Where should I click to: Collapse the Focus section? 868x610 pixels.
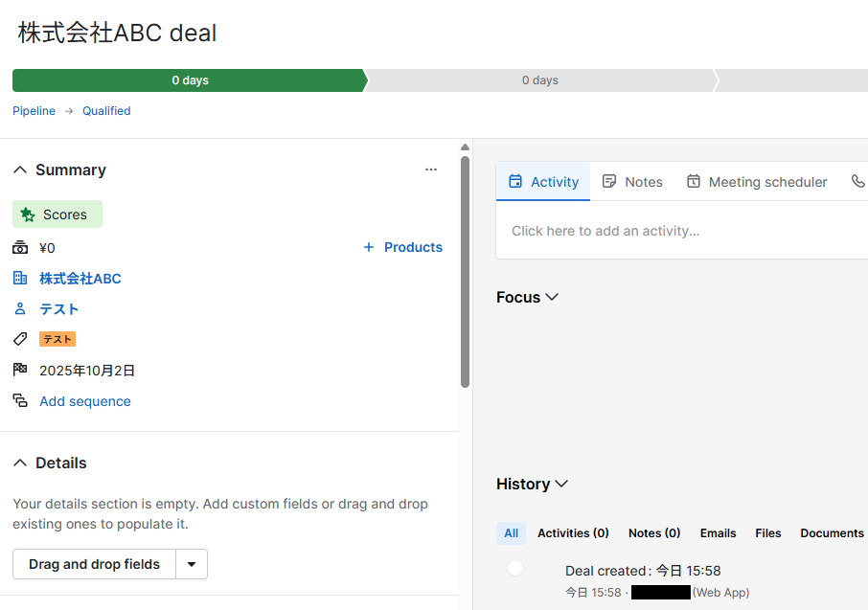tap(552, 297)
